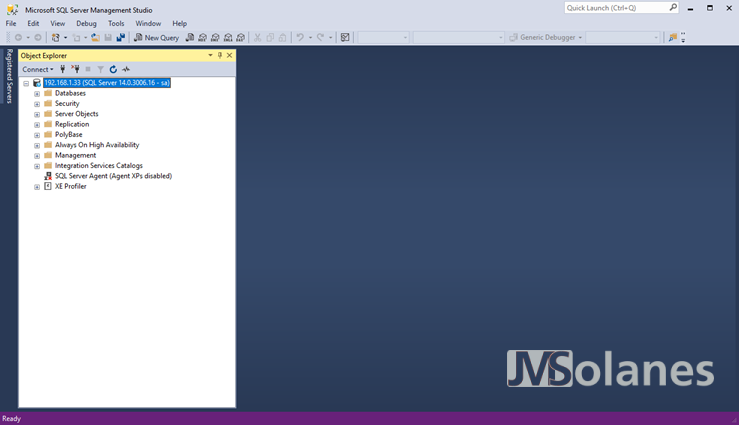The image size is (740, 425).
Task: Click the Disconnect plug icon with red X
Action: tap(76, 69)
